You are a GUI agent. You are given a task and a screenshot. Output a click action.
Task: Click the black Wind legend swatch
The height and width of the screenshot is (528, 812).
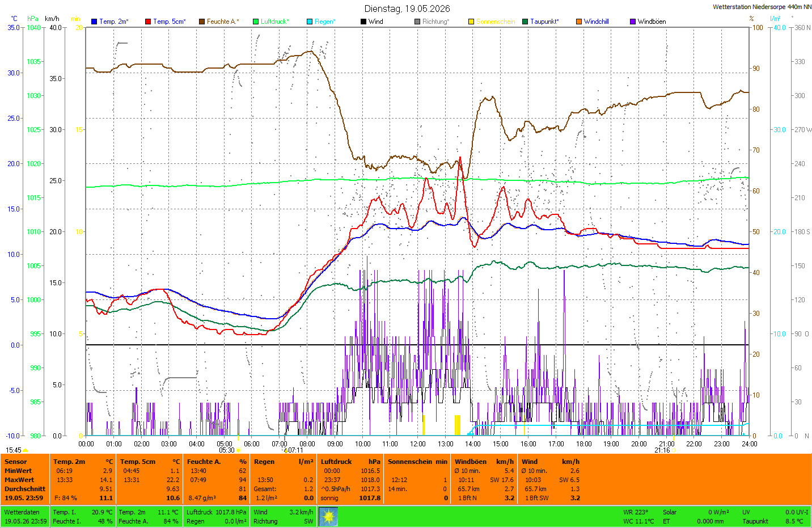pos(363,22)
